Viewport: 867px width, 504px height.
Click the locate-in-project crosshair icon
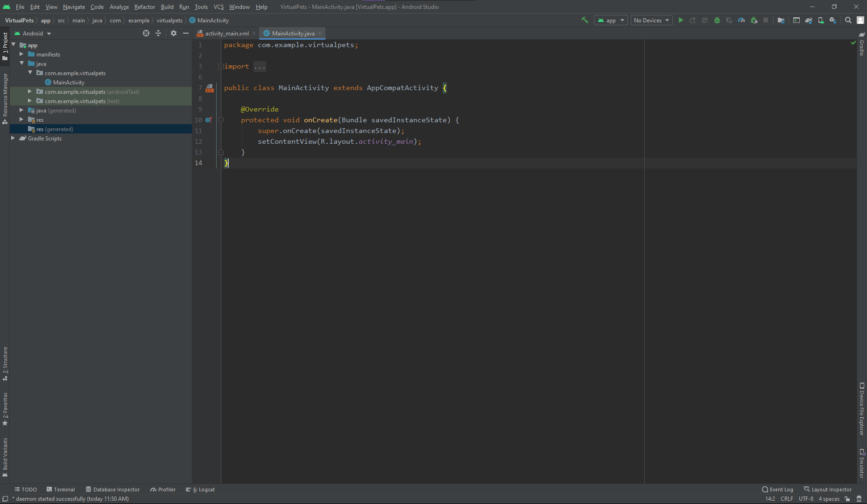[x=146, y=33]
